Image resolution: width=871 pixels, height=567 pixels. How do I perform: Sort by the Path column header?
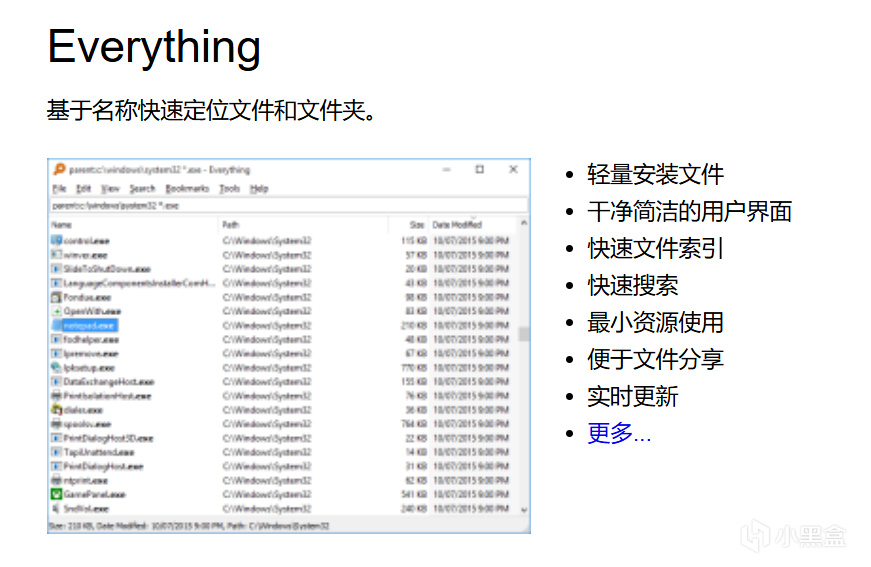point(303,225)
